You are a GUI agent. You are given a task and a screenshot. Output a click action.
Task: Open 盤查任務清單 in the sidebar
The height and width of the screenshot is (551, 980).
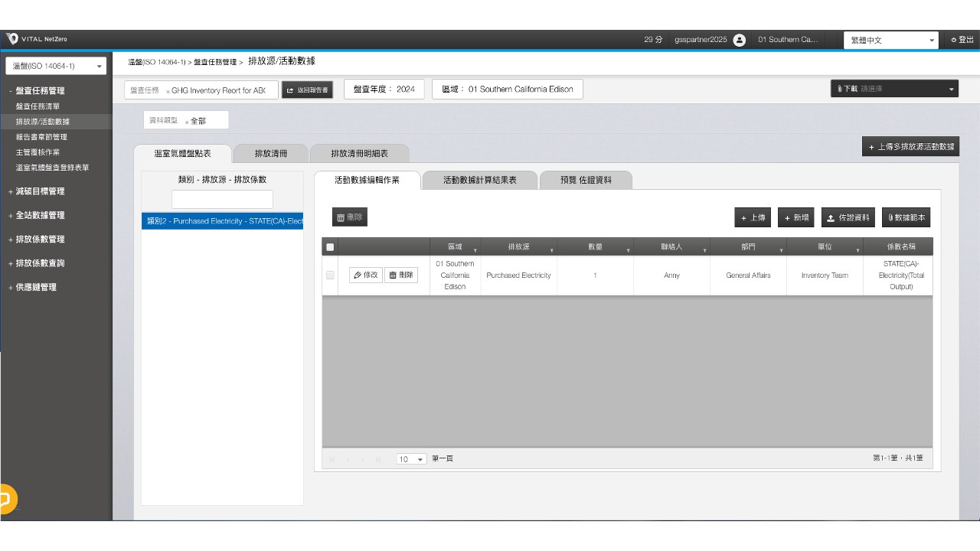pos(38,106)
